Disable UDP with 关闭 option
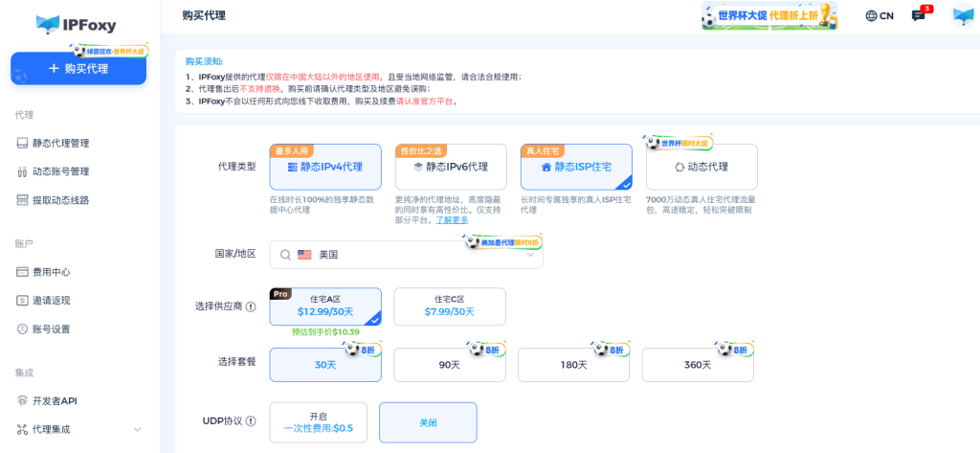 (x=428, y=422)
